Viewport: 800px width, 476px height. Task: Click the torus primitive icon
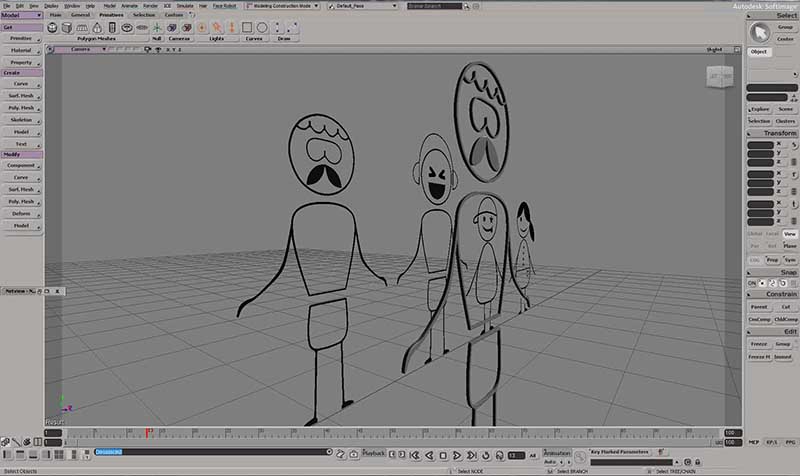click(127, 27)
